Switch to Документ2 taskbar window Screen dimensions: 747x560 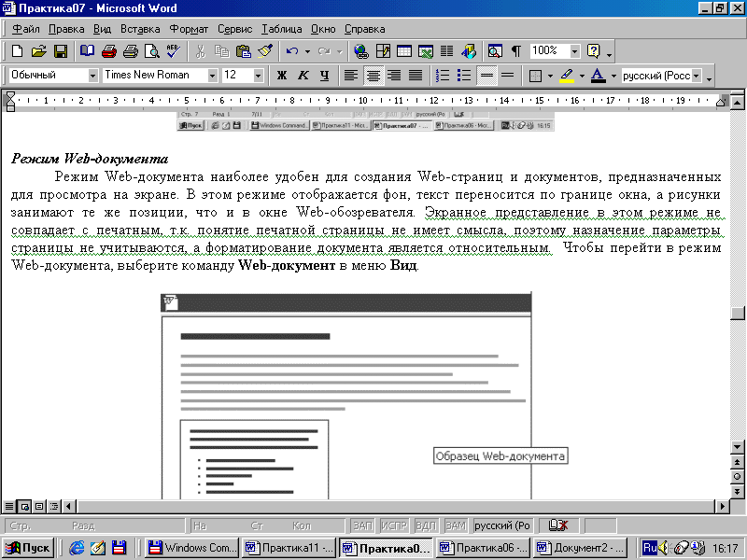pyautogui.click(x=580, y=548)
